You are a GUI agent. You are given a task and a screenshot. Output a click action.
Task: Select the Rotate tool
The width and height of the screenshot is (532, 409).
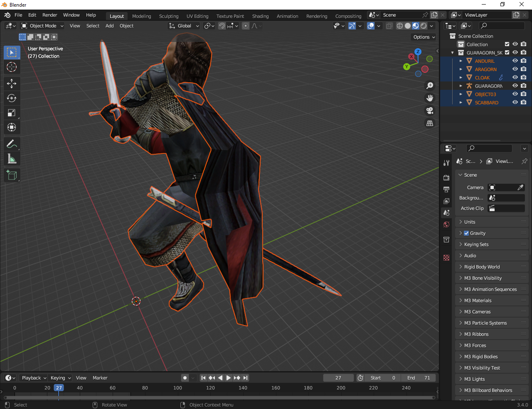(12, 98)
